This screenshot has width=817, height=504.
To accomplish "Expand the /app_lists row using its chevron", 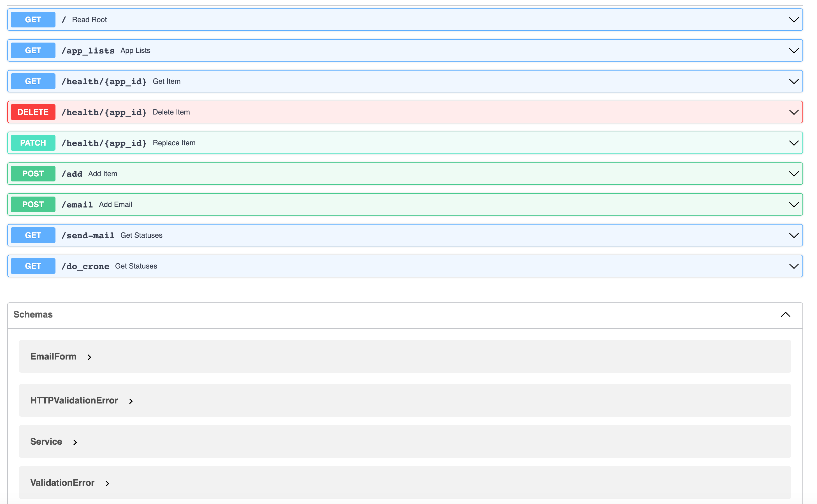I will click(794, 51).
